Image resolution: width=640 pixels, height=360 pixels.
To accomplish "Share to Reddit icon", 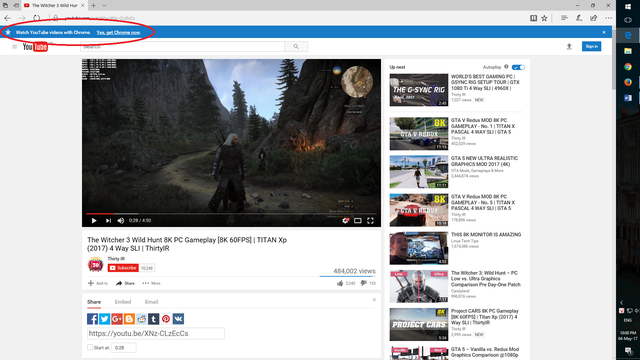I will 141,319.
